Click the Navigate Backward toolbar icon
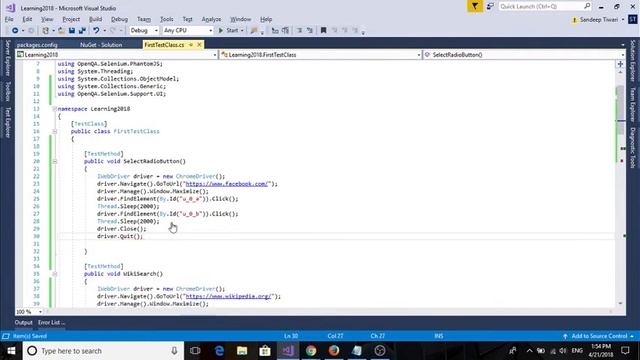640x360 pixels. [15, 31]
